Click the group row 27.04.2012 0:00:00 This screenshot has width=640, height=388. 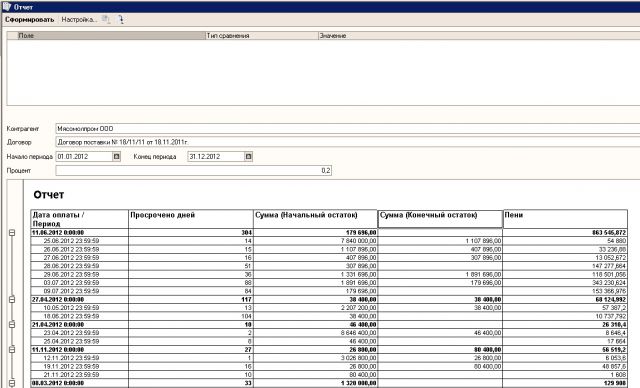pyautogui.click(x=329, y=299)
